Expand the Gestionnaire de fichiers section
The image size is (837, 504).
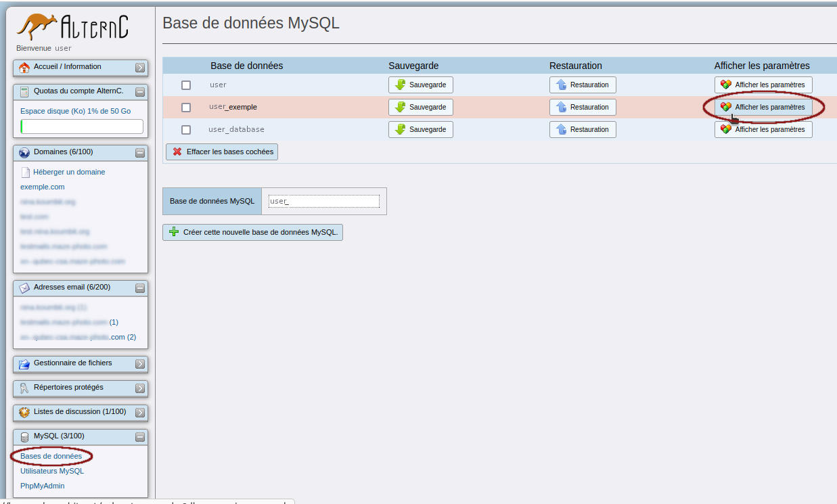[x=140, y=364]
